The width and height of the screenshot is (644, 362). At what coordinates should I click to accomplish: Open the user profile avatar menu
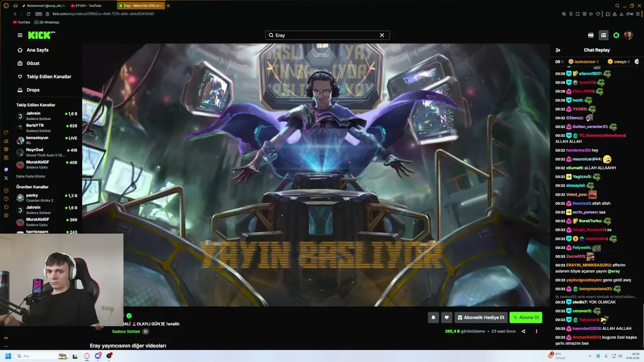pyautogui.click(x=628, y=35)
